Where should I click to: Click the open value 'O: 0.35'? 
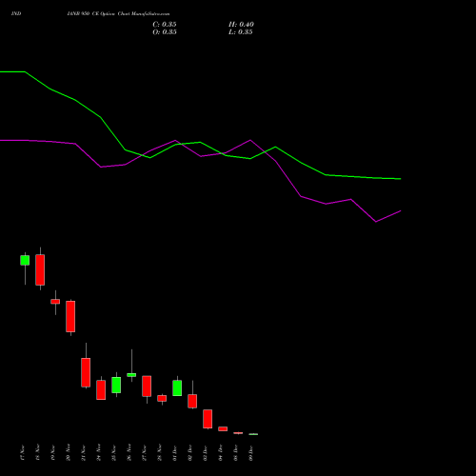165,32
